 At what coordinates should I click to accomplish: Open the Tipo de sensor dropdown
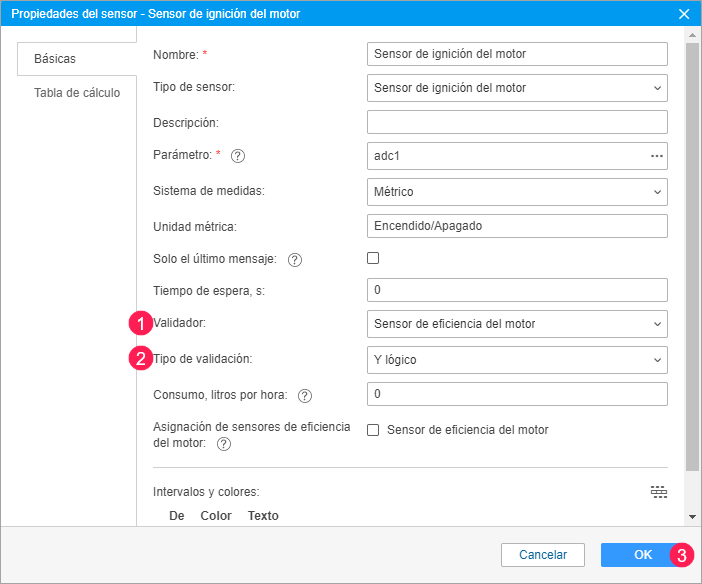(517, 88)
